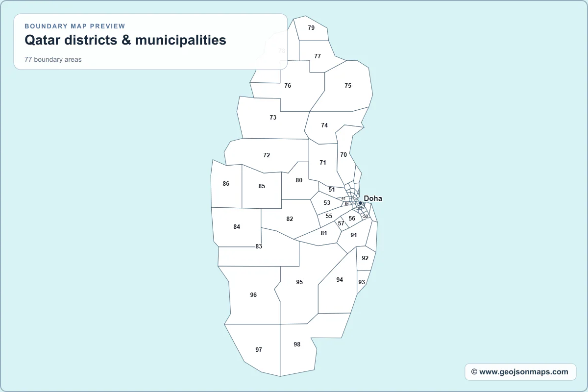The width and height of the screenshot is (588, 392).
Task: Click the number 83 label
Action: point(259,246)
